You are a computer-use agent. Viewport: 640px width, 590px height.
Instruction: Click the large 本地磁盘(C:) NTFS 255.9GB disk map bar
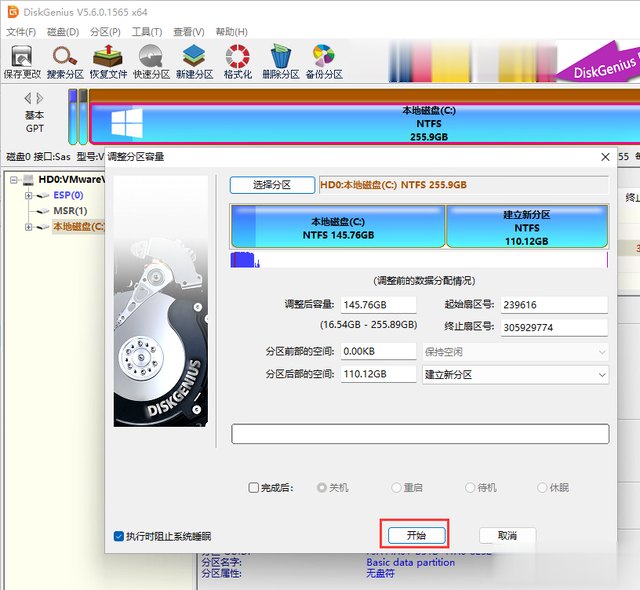click(364, 124)
